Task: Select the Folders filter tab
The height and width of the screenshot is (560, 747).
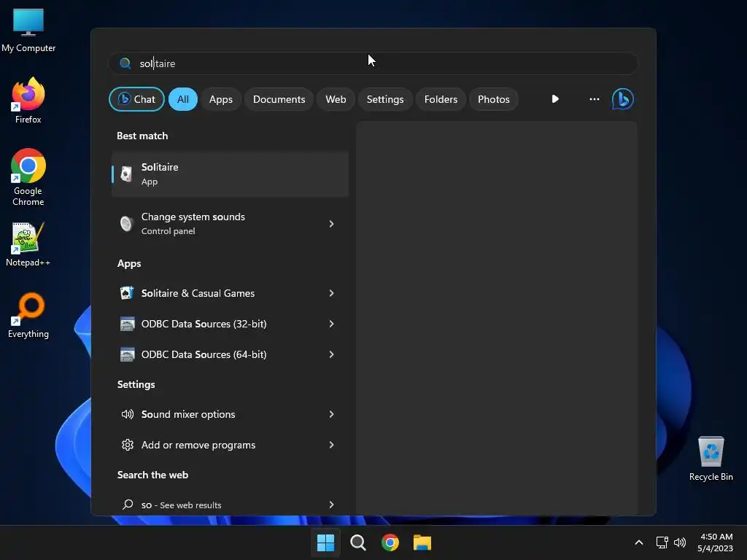Action: click(x=441, y=99)
